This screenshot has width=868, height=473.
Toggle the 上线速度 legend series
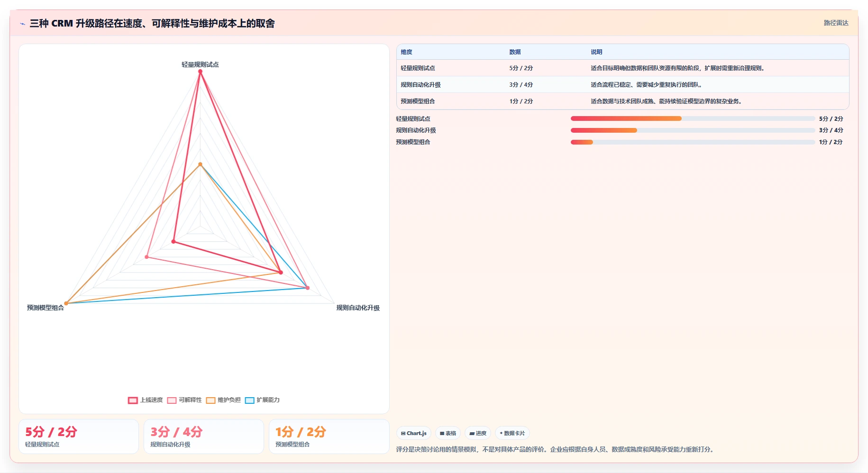pos(146,400)
